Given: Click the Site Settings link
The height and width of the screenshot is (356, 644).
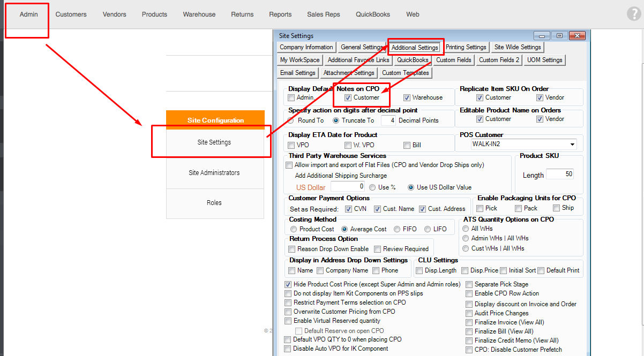Looking at the screenshot, I should [214, 142].
